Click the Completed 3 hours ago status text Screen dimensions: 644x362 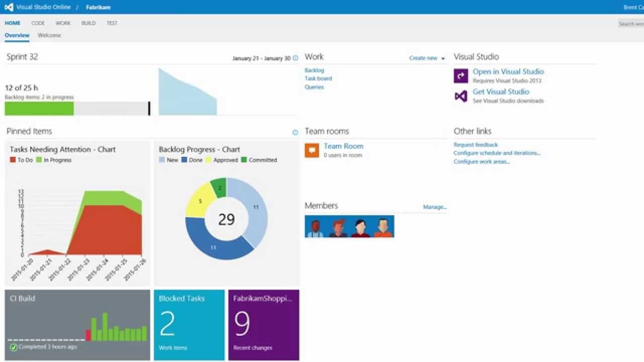(48, 347)
